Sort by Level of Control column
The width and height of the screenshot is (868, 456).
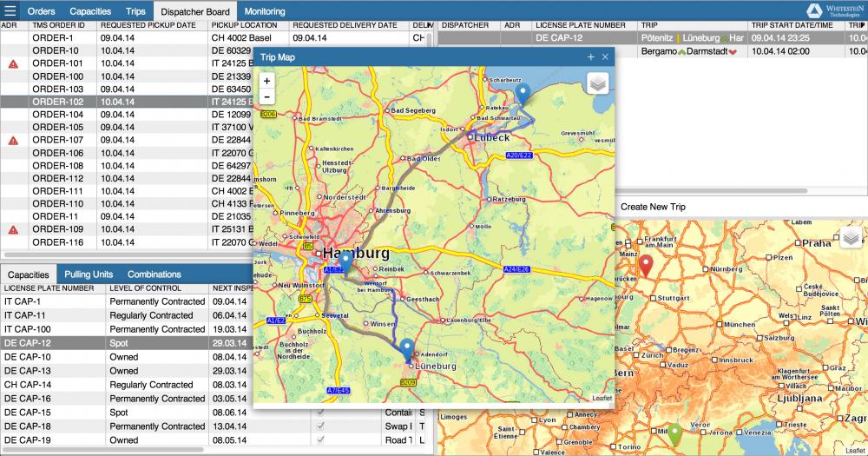click(156, 287)
